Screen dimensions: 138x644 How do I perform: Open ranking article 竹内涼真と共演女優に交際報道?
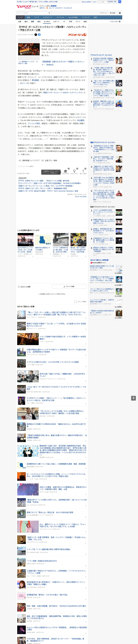click(104, 60)
